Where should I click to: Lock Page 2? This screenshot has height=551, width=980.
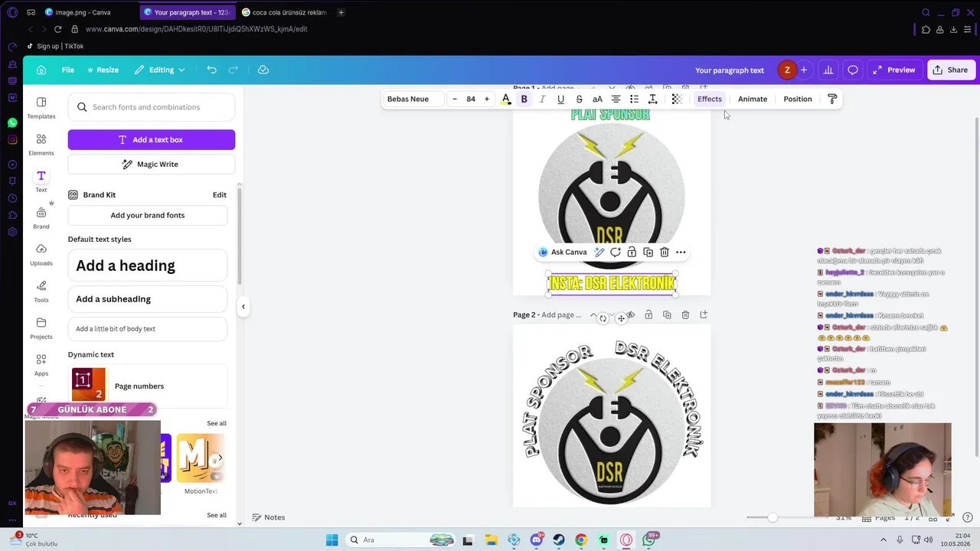coord(648,315)
